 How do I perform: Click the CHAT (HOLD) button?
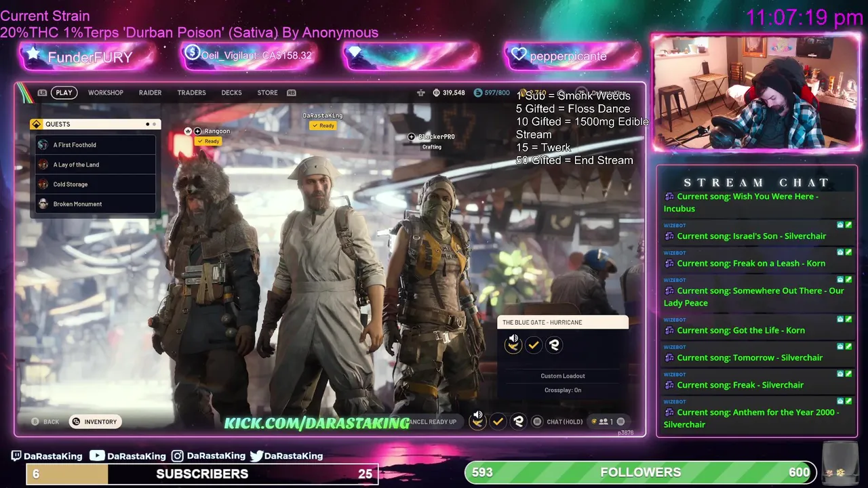[x=558, y=422]
